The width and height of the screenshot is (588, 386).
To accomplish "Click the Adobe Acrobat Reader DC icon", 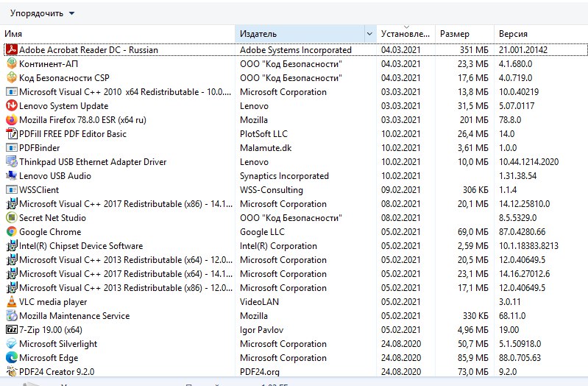I will pyautogui.click(x=12, y=49).
